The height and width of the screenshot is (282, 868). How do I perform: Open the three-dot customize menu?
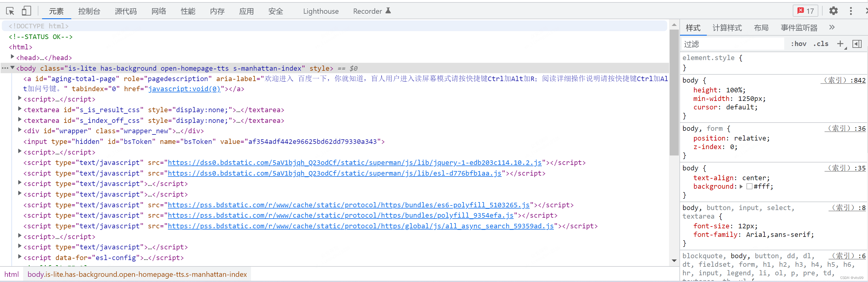pyautogui.click(x=851, y=11)
